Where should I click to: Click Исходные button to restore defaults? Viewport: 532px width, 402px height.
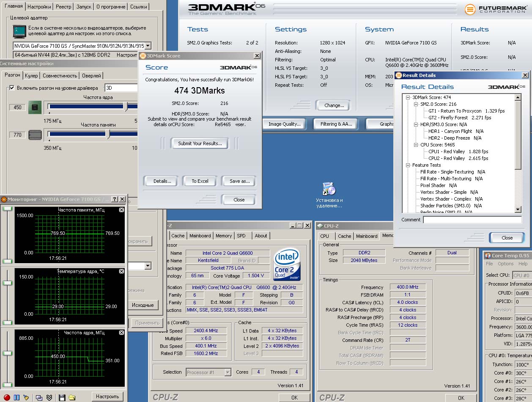[x=143, y=305]
